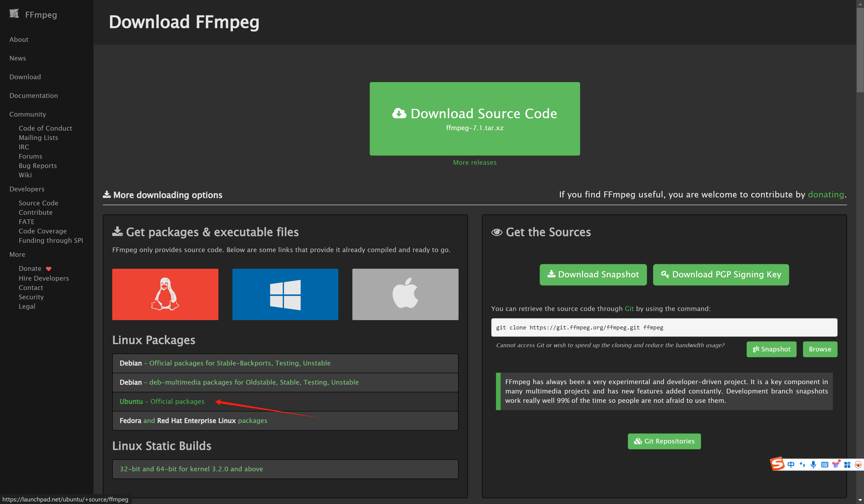Screen dimensions: 864x504
Task: Open Sogou voice input microphone icon
Action: (813, 465)
